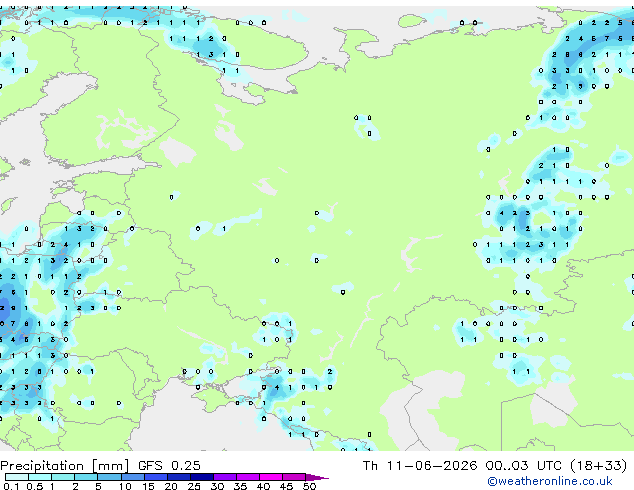Click the "(18+33)" forecast run label
Image resolution: width=634 pixels, height=490 pixels.
pos(598,466)
